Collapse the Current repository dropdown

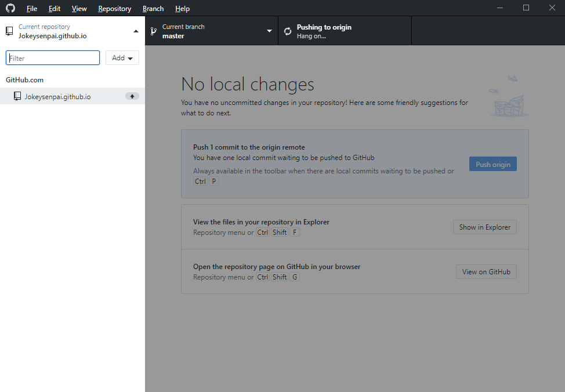coord(136,31)
